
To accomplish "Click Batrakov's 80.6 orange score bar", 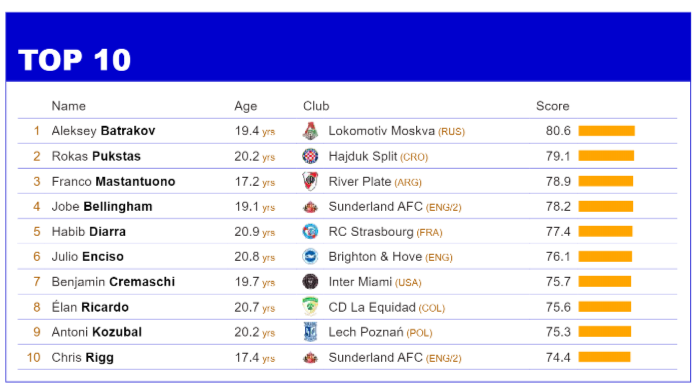I will [607, 131].
